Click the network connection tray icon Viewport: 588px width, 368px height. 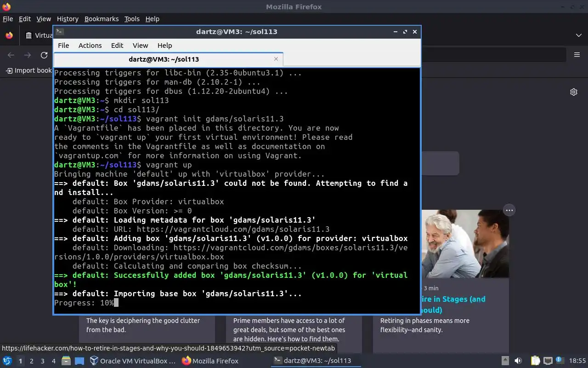[548, 361]
